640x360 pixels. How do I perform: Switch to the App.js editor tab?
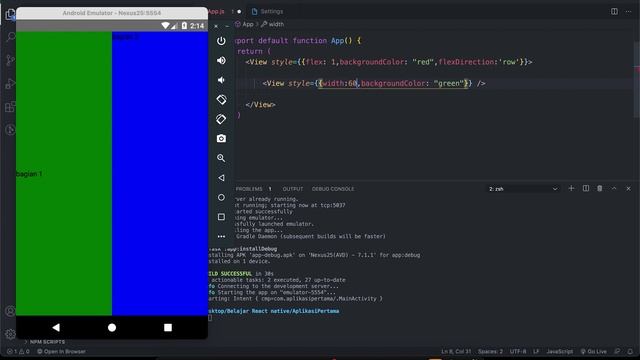pyautogui.click(x=216, y=11)
